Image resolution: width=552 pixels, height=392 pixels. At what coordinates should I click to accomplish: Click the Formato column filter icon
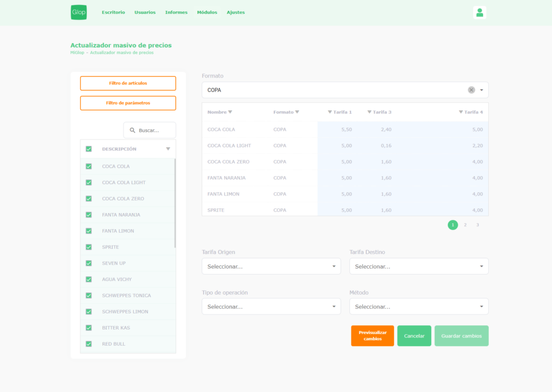297,112
